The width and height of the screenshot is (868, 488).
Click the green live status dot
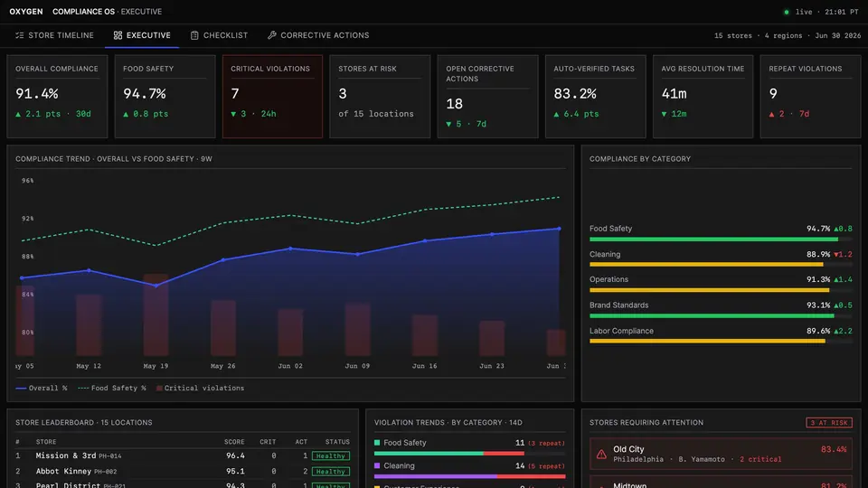(x=786, y=12)
